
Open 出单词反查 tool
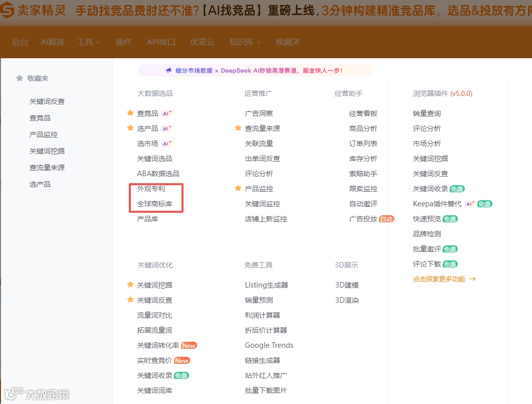click(x=262, y=159)
